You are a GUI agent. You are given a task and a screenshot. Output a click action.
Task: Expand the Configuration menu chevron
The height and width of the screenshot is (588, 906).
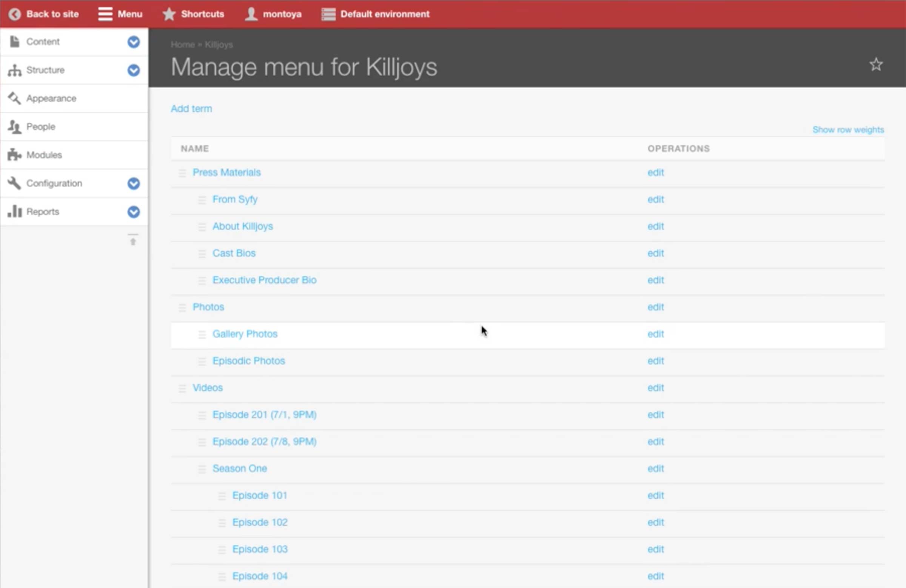point(134,183)
